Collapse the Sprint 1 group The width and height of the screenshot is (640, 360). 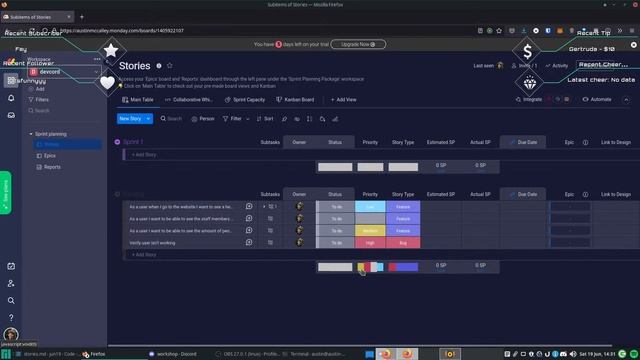coord(118,142)
